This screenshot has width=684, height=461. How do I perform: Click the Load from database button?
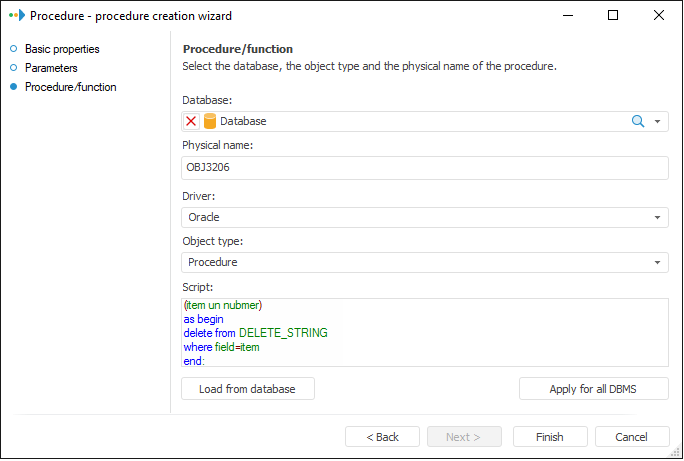click(247, 389)
